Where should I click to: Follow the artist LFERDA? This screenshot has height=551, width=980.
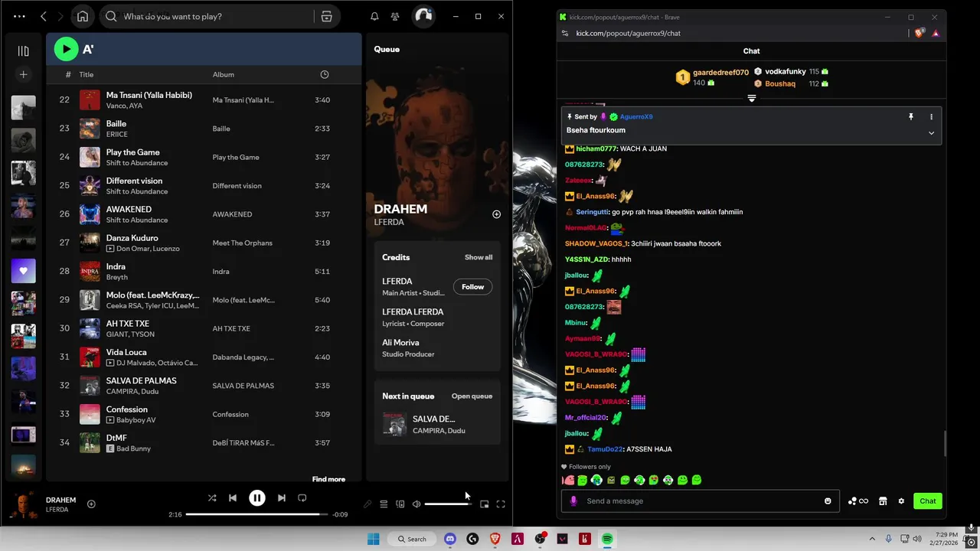(472, 287)
